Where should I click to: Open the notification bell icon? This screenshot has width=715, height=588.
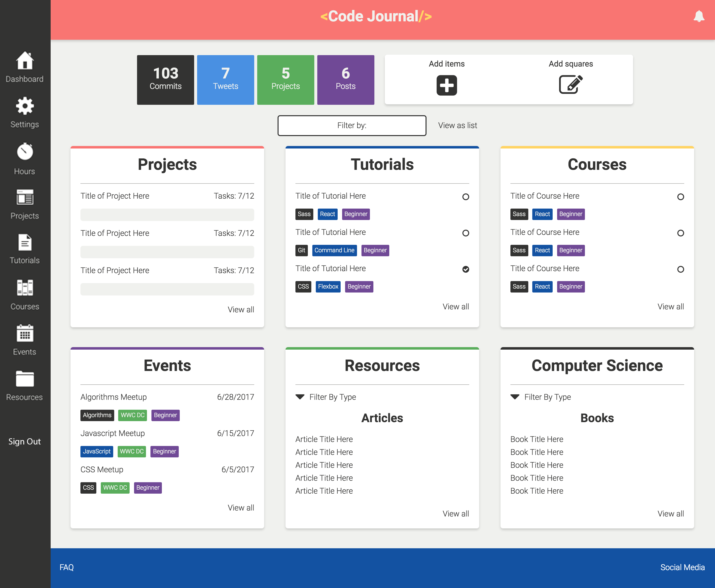(x=699, y=16)
